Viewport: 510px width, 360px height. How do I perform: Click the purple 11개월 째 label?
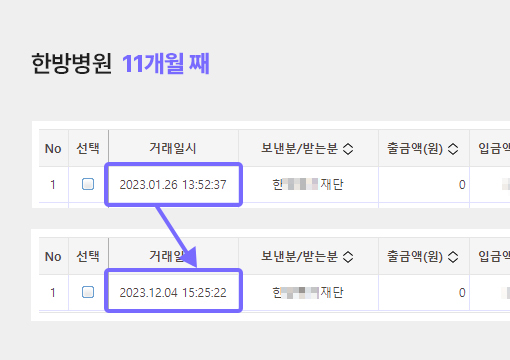(166, 63)
